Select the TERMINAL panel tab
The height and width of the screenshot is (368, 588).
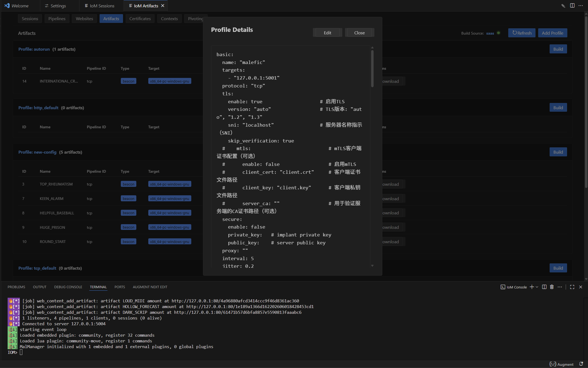click(x=98, y=287)
